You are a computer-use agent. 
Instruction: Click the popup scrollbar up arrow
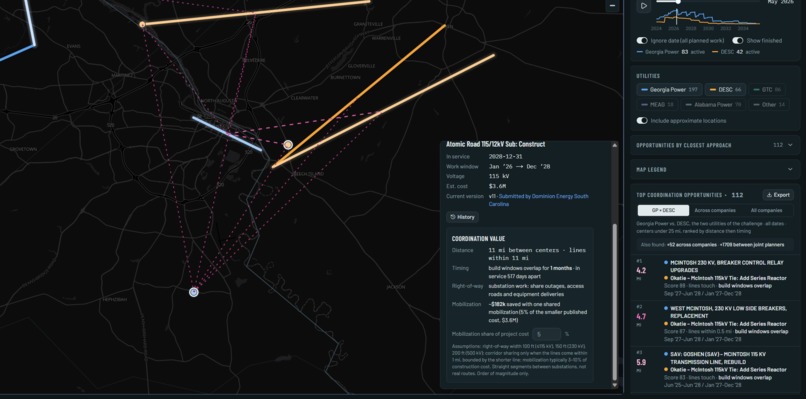click(614, 146)
